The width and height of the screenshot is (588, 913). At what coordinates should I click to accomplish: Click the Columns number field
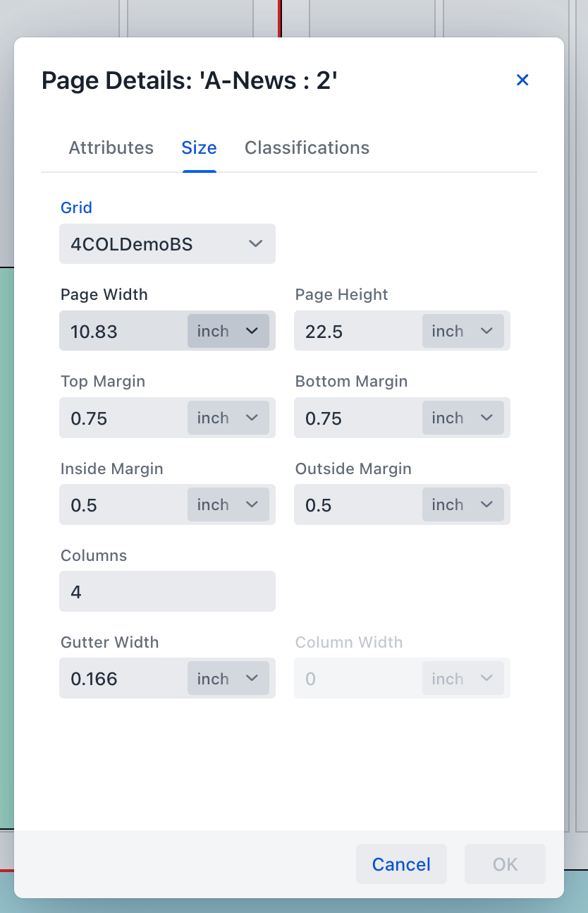[x=167, y=591]
